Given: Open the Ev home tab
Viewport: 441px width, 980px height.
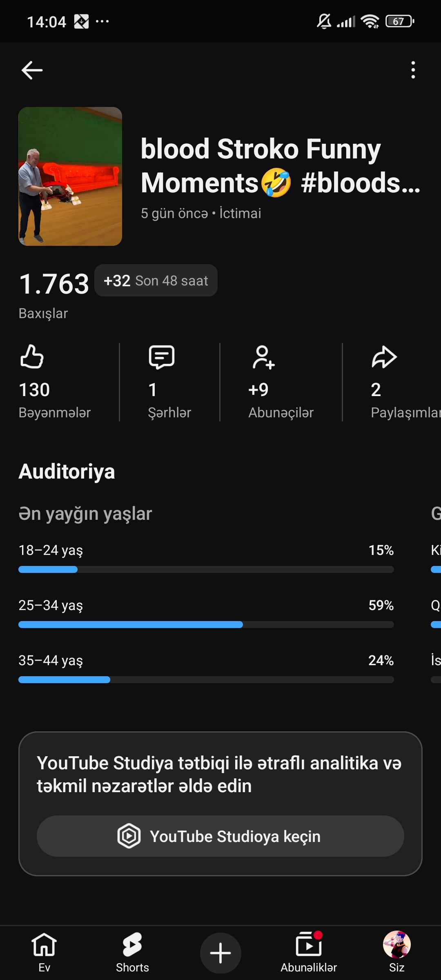Looking at the screenshot, I should [x=44, y=953].
